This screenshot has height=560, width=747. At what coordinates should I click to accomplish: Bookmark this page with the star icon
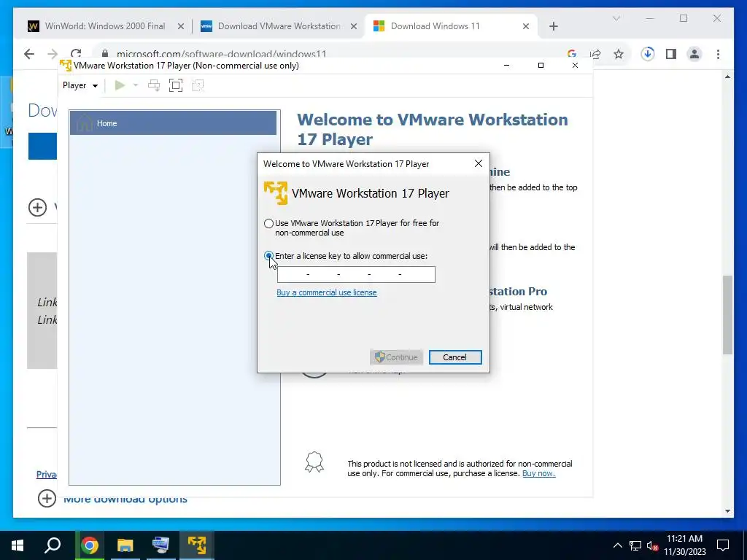[x=619, y=54]
